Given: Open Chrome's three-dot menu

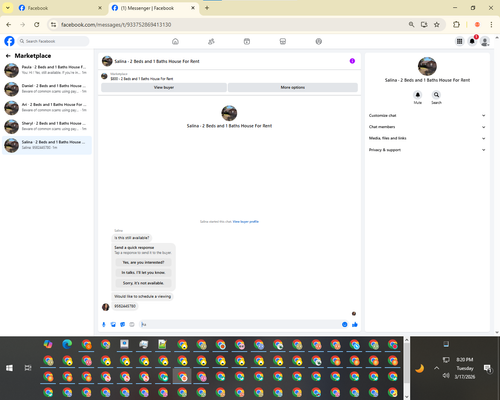Looking at the screenshot, I should click(x=491, y=24).
